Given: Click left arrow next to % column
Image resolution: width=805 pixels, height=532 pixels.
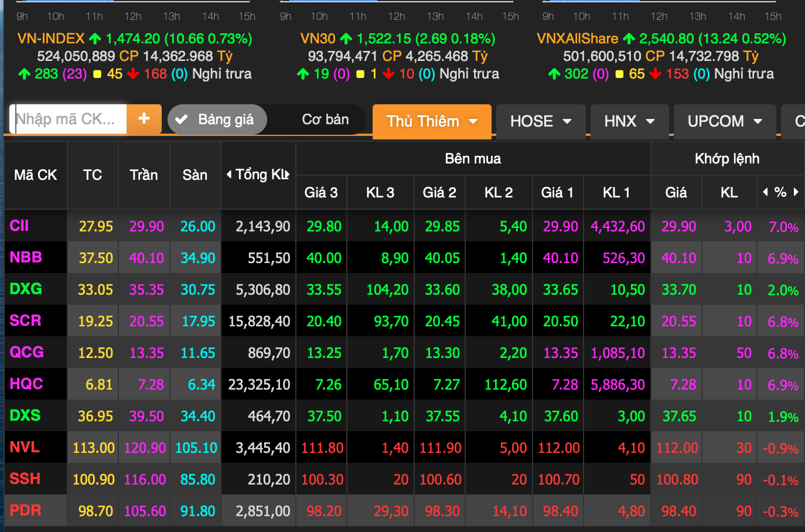Looking at the screenshot, I should 765,192.
